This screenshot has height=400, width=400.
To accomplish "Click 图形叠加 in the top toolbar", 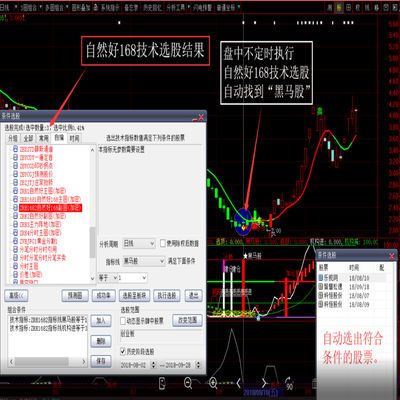I will pos(82,7).
